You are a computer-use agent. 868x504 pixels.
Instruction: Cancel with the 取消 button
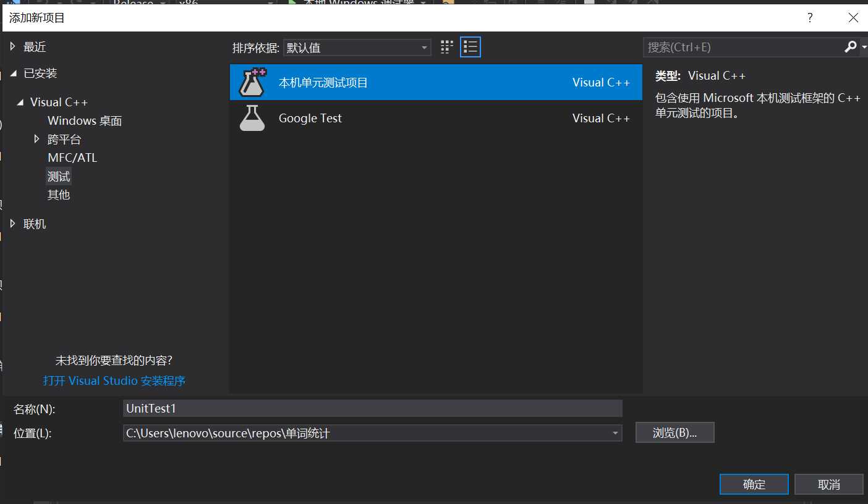pos(828,485)
